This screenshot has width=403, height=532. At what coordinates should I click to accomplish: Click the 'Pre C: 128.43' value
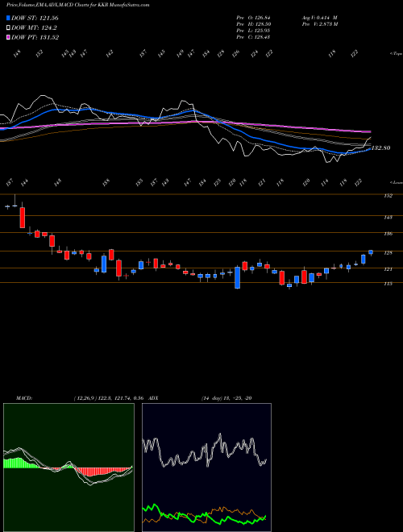point(253,37)
